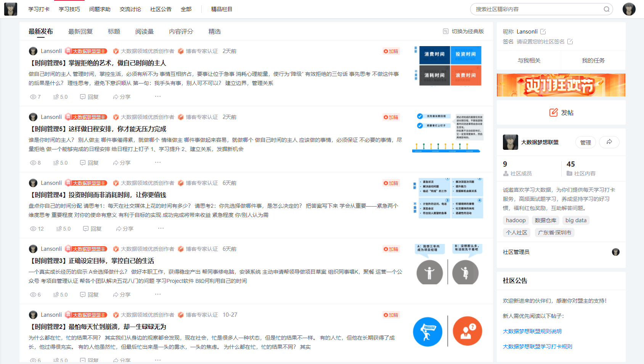Open 与我相关 section

click(x=529, y=61)
